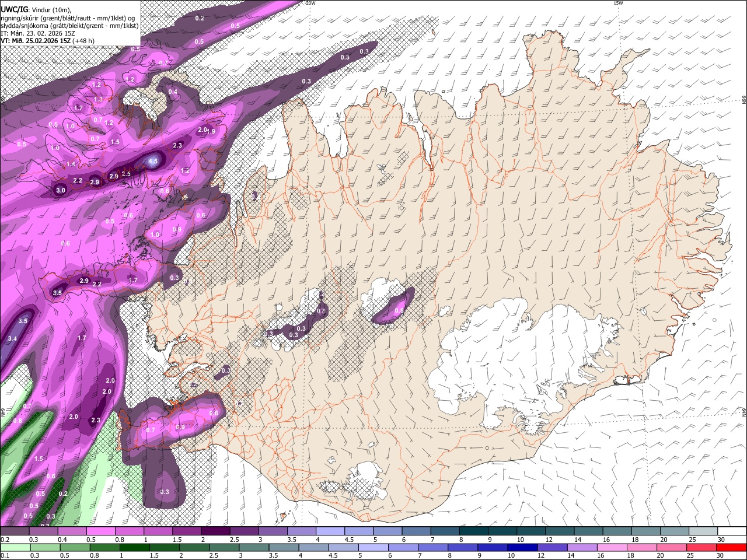
Task: Click the '0.1' label in the lower legend row
Action: click(4, 556)
